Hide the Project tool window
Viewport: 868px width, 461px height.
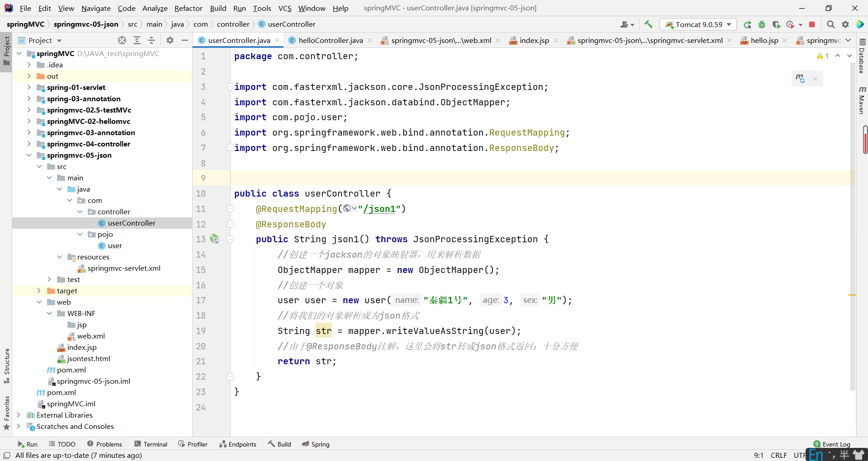pos(184,40)
